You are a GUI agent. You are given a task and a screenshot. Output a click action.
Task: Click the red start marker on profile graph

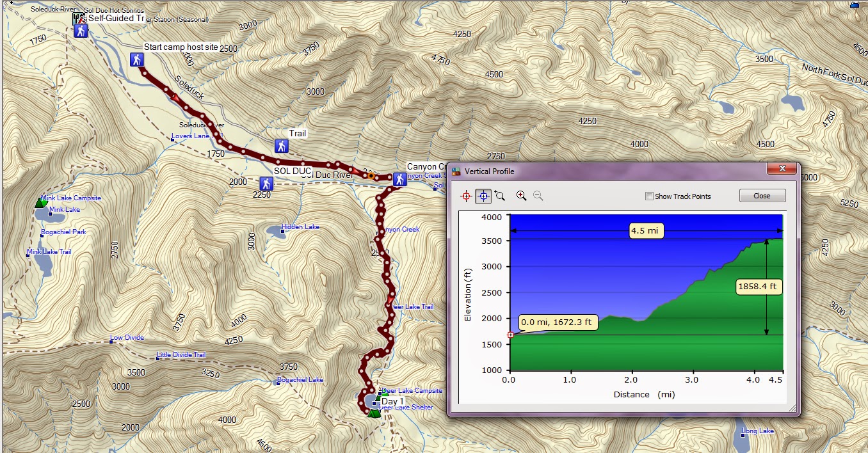click(x=510, y=335)
